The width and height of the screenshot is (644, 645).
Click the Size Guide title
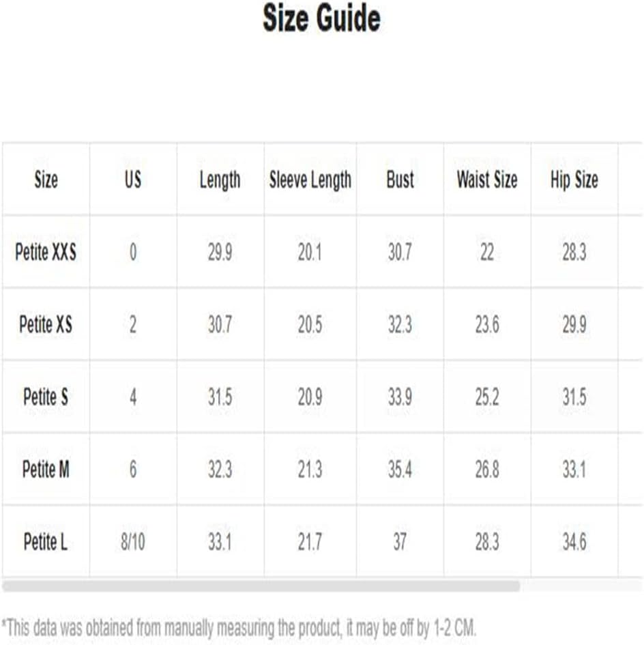click(321, 18)
